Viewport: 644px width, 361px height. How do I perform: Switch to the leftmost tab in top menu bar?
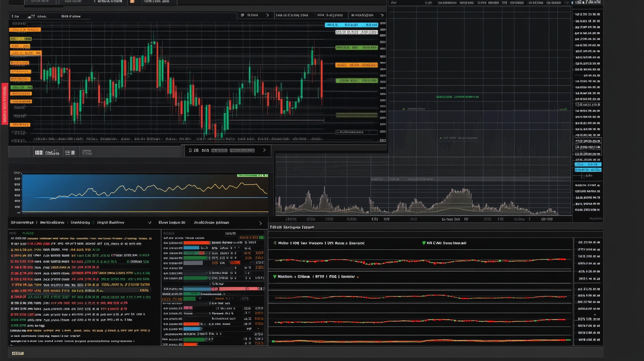(x=40, y=2)
